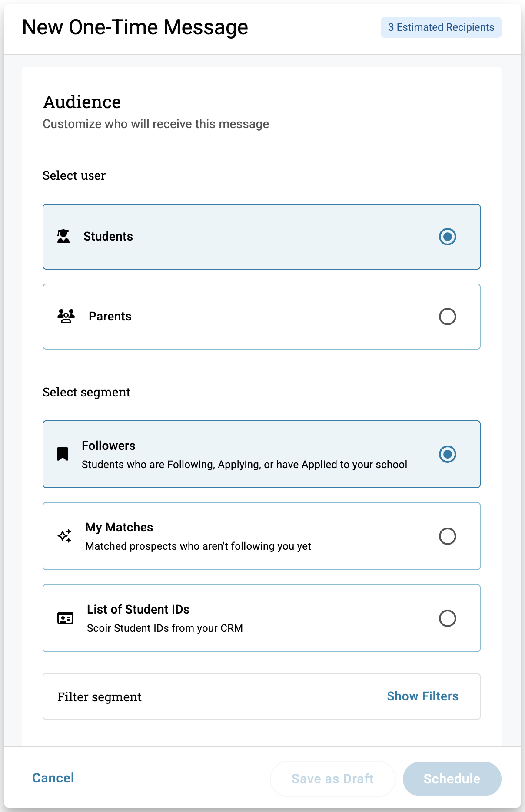Click the Parents group icon
This screenshot has height=812, width=525.
(66, 316)
